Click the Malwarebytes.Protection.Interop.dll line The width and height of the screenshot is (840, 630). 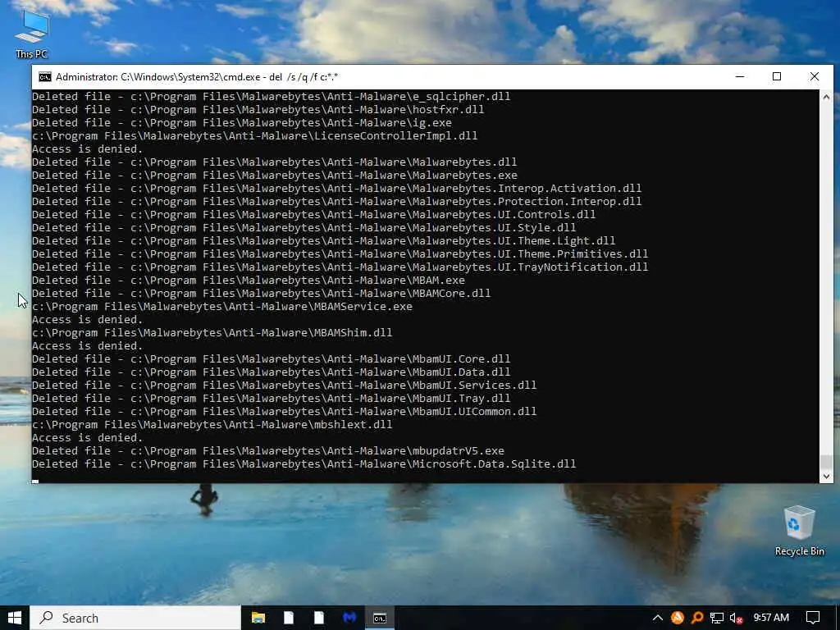337,202
